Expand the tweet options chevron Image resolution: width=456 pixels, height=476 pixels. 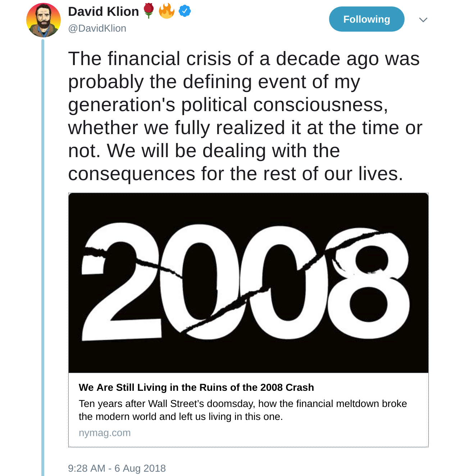point(423,20)
